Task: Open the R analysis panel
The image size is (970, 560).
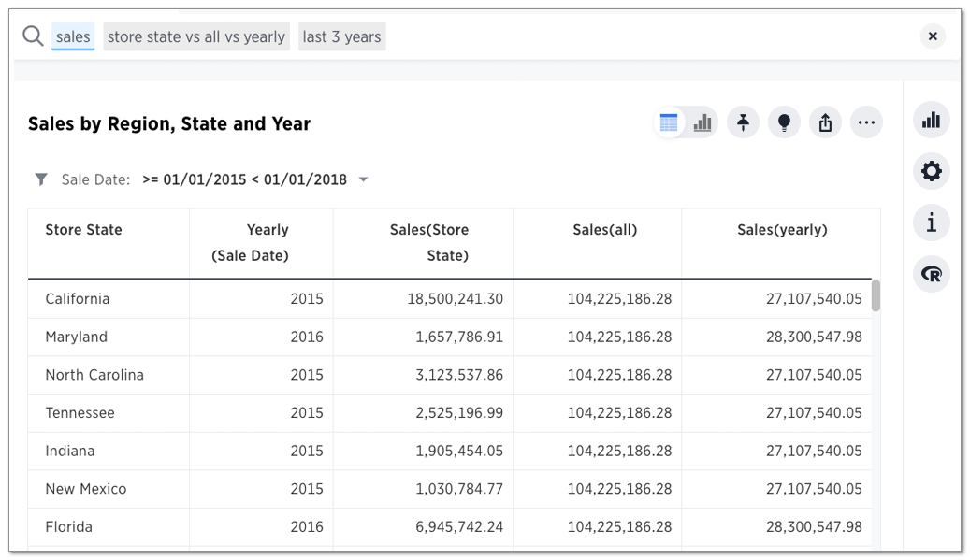Action: click(x=931, y=274)
